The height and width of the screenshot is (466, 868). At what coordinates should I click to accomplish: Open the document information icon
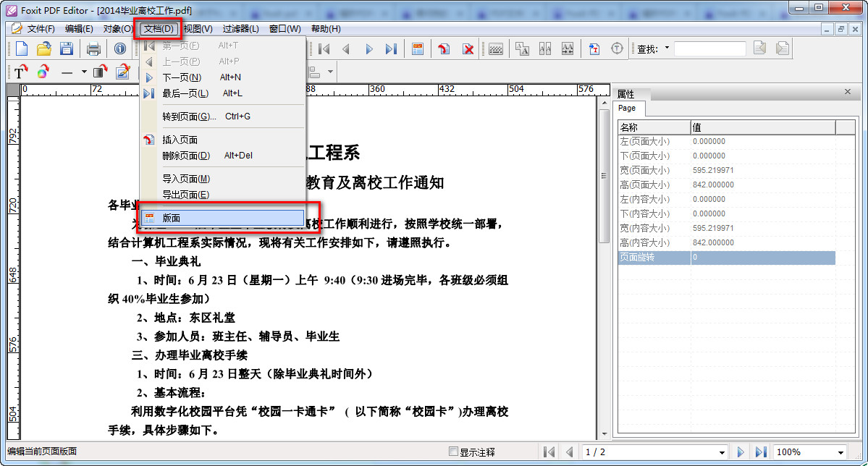[x=120, y=48]
